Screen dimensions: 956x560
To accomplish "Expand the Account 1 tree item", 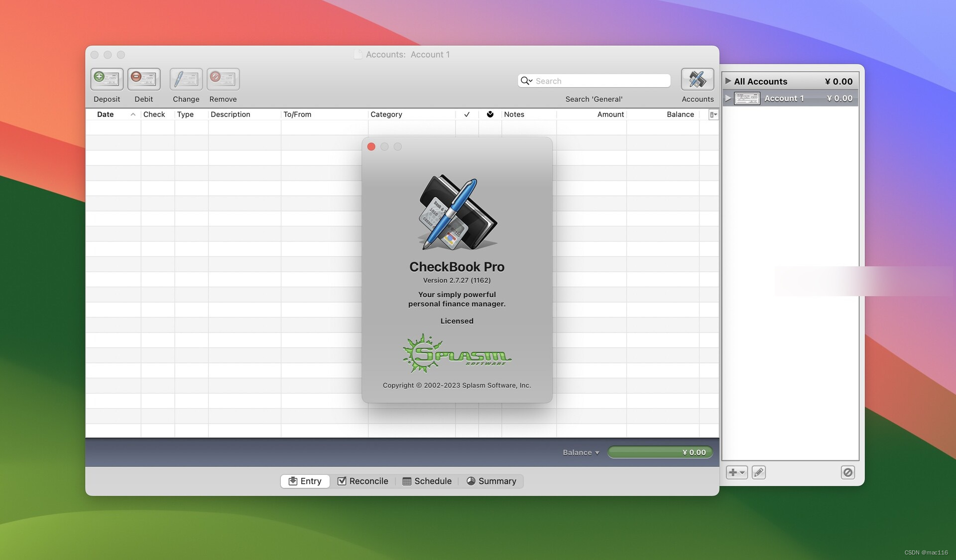I will (x=727, y=98).
